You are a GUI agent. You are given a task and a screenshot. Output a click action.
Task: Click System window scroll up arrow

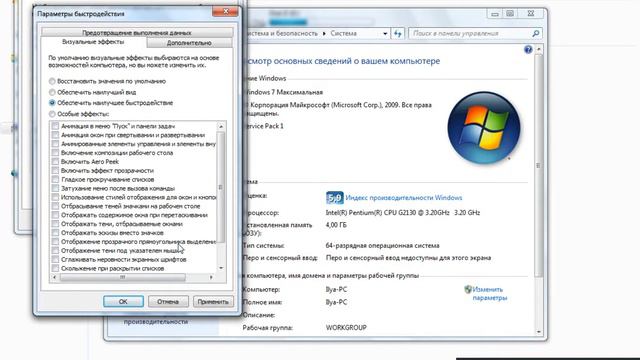(x=538, y=49)
